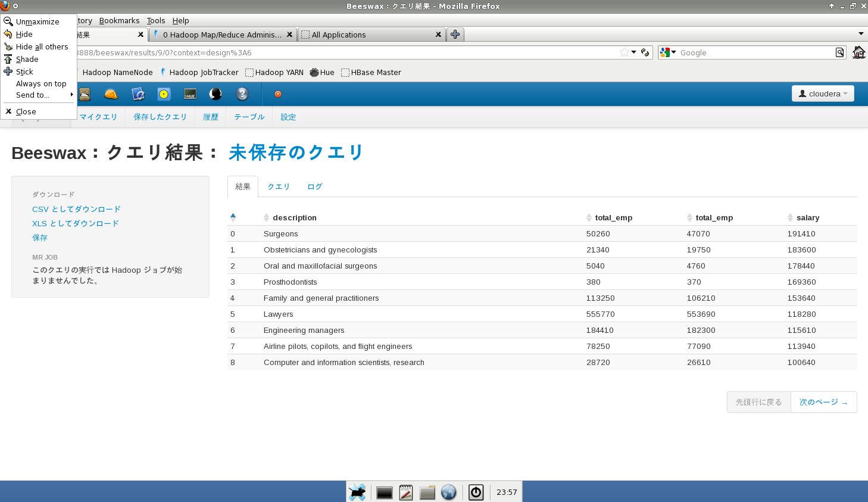Open the Job Browser hard hat icon
Image resolution: width=868 pixels, height=502 pixels.
(111, 94)
